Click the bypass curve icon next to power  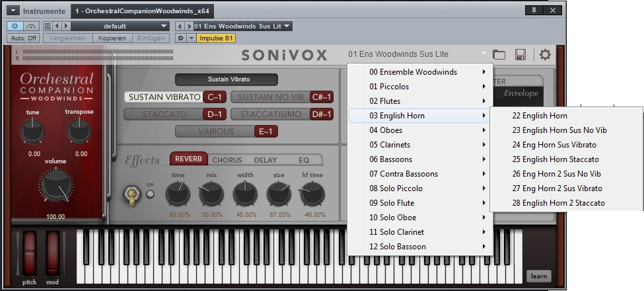31,26
